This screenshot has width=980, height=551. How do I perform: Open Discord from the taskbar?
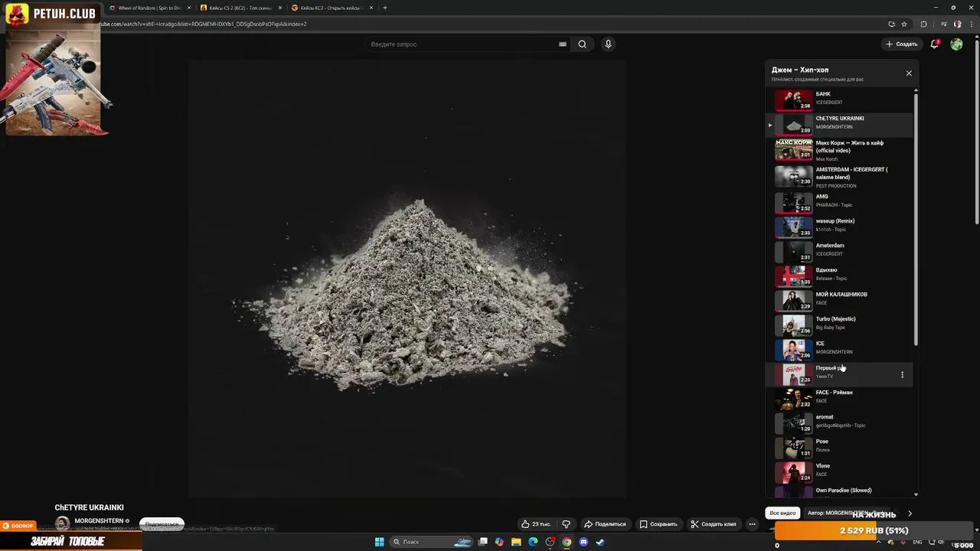[583, 542]
